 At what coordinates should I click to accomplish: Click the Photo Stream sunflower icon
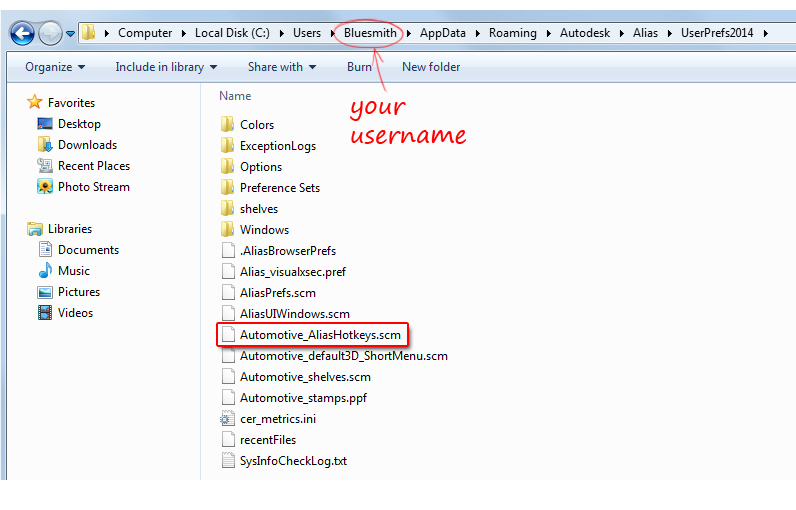click(x=45, y=187)
